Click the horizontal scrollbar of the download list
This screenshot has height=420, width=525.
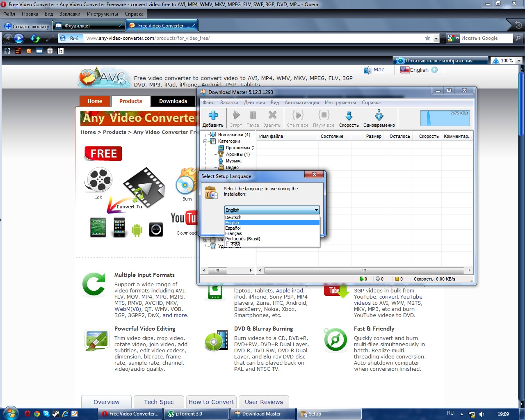[x=364, y=271]
